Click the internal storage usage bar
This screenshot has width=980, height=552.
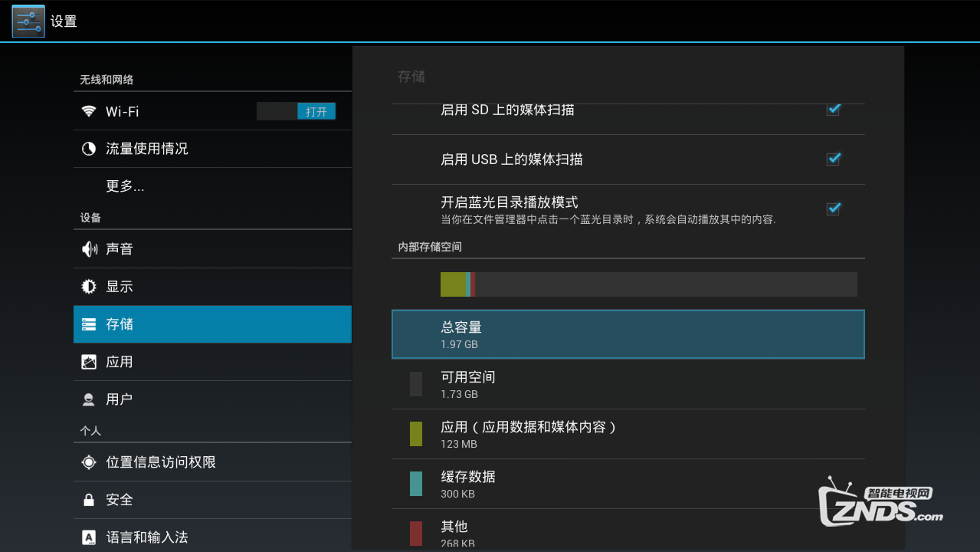(x=648, y=284)
